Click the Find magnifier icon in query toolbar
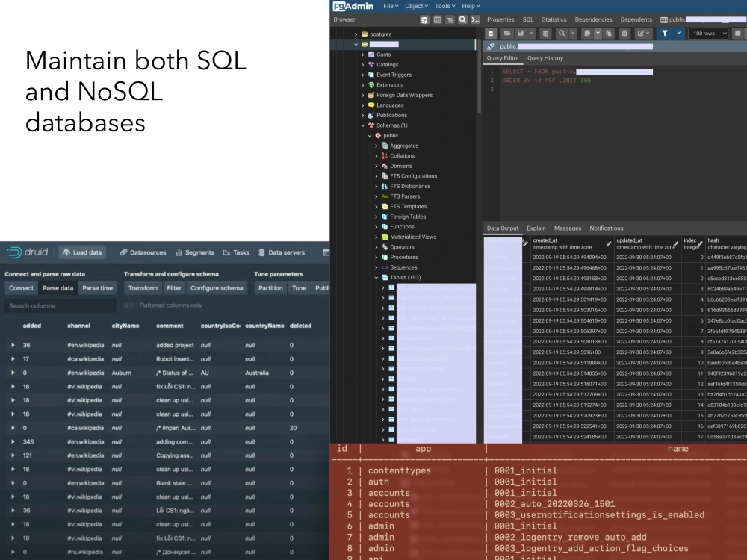Screen dimensions: 747x560 pyautogui.click(x=562, y=34)
